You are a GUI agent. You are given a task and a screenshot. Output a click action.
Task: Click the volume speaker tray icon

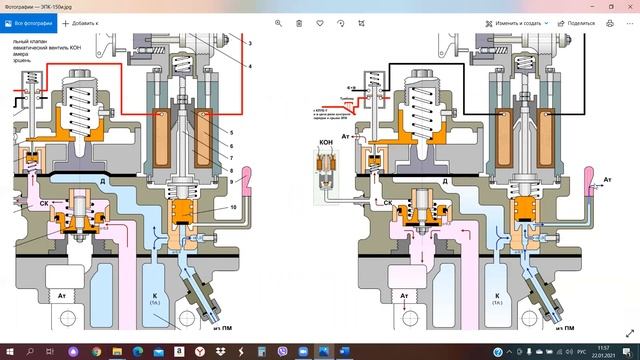click(x=569, y=352)
